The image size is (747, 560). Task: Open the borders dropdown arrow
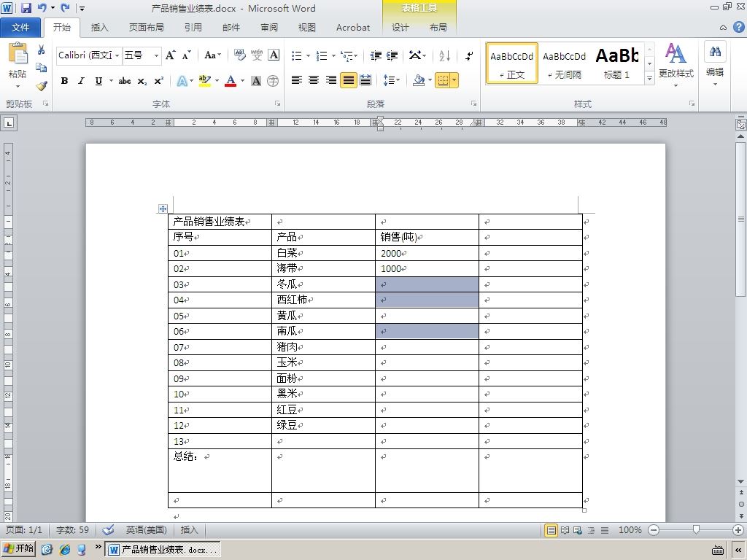point(454,80)
